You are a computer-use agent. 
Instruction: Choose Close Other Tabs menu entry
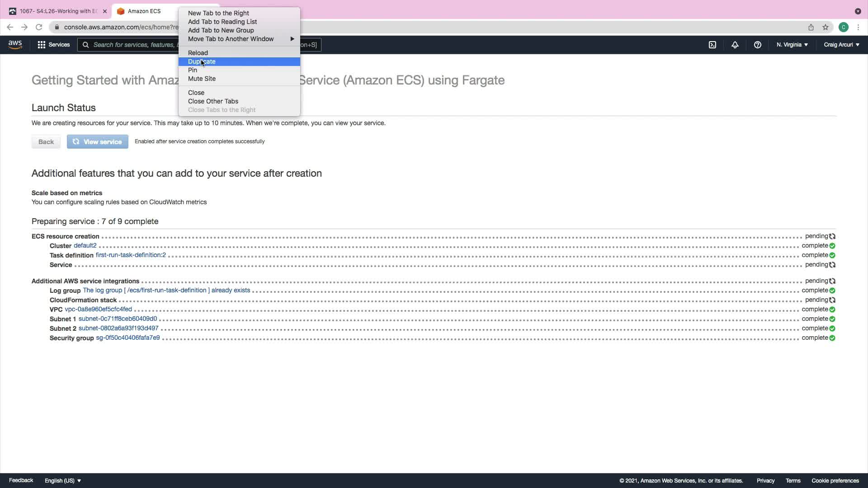(x=213, y=101)
